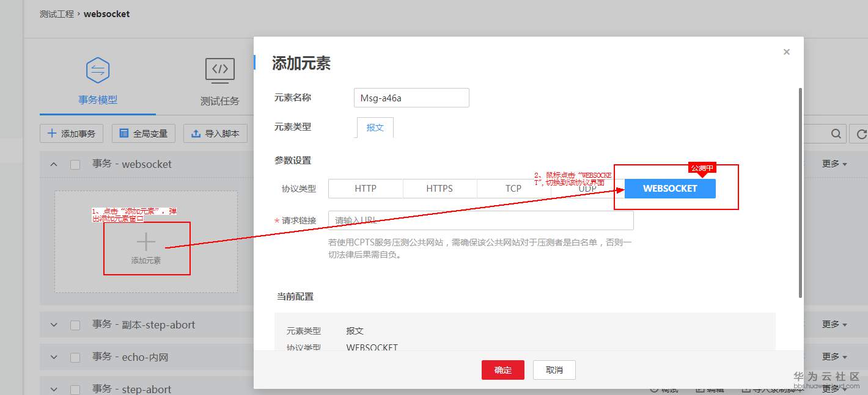Click 取消 button

click(554, 370)
